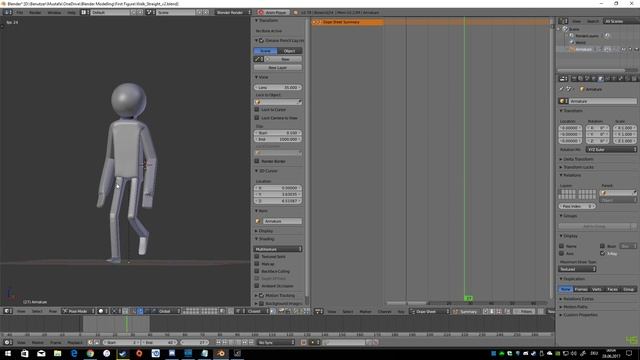Toggle Lock Camera to View checkbox
The height and width of the screenshot is (360, 640).
click(257, 118)
